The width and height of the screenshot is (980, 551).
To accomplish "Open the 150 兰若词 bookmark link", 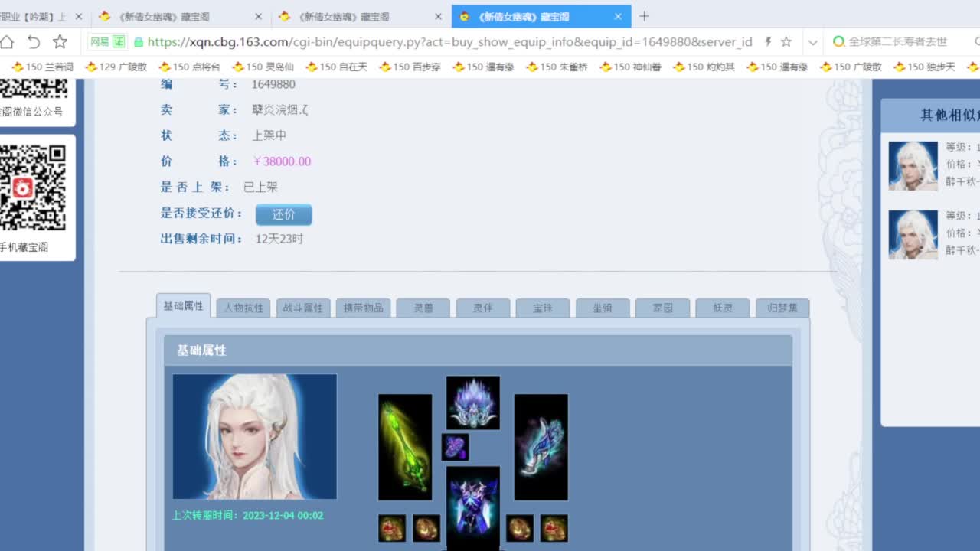I will point(47,67).
